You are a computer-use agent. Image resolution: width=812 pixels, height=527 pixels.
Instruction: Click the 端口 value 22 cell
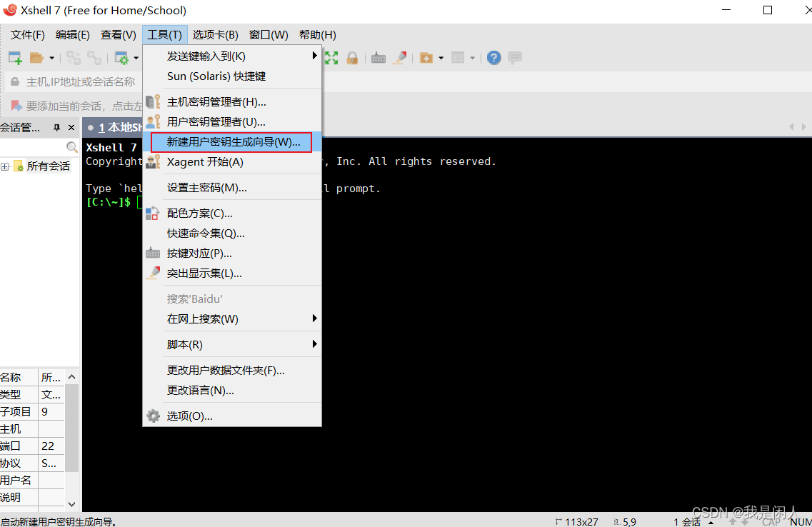pyautogui.click(x=51, y=446)
